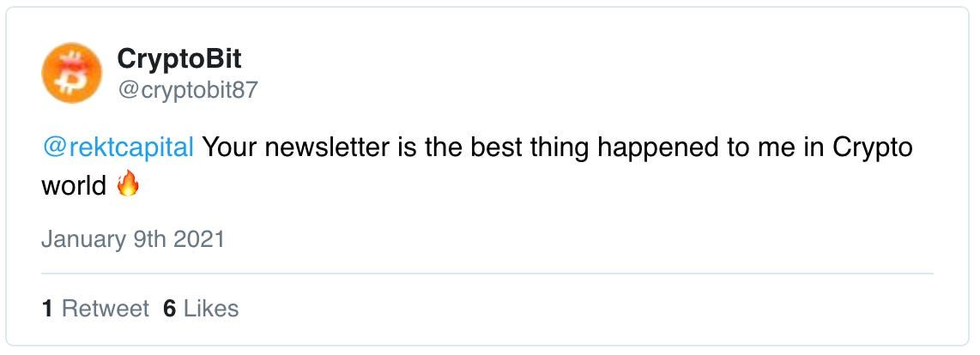This screenshot has height=355, width=980.
Task: Click the 'Retweet' label text
Action: coord(106,309)
